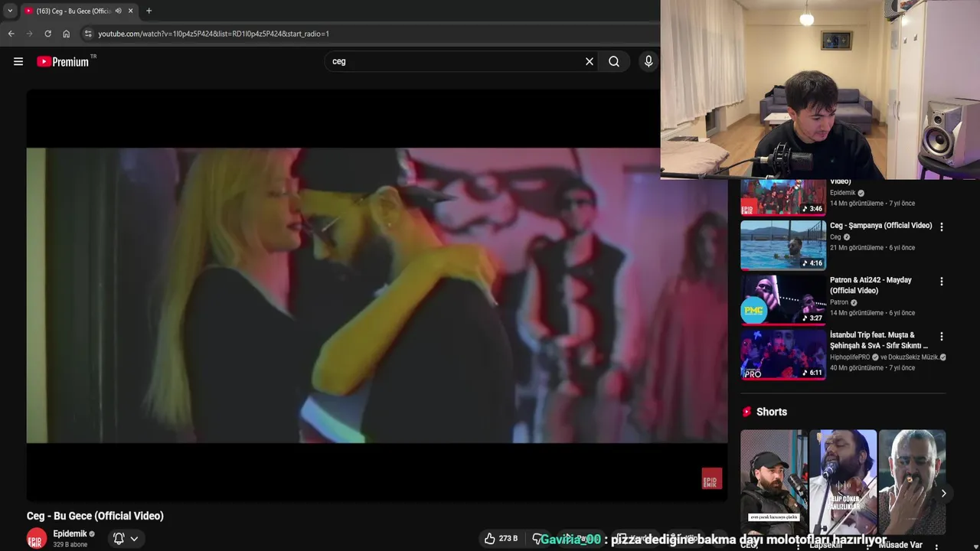
Task: Open HiphoplifePRO channel name
Action: (850, 357)
